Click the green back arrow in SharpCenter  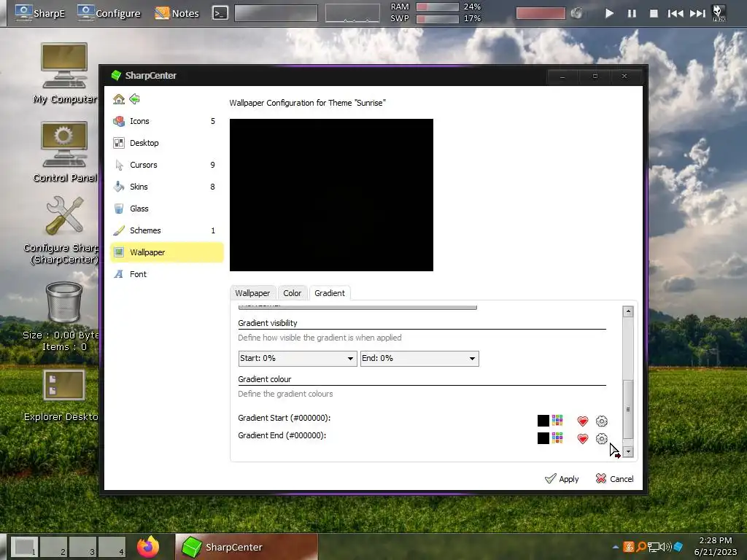click(135, 99)
